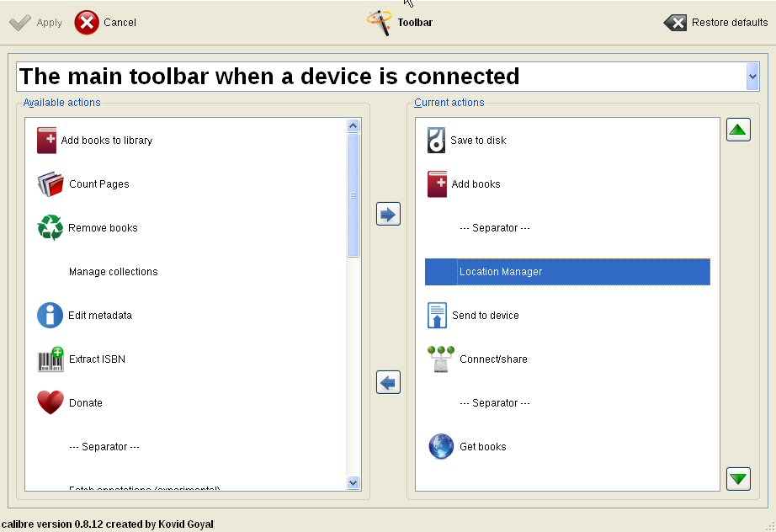Click Count Pages text label

tap(99, 184)
